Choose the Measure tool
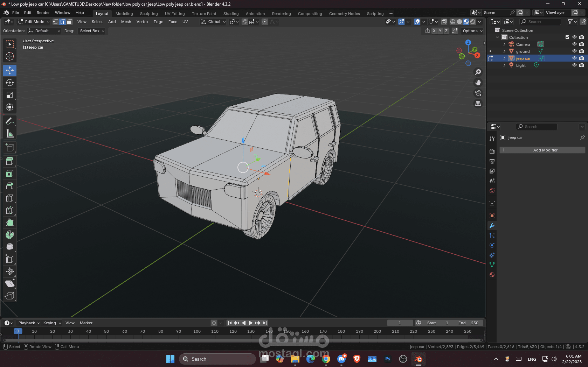 pyautogui.click(x=10, y=134)
